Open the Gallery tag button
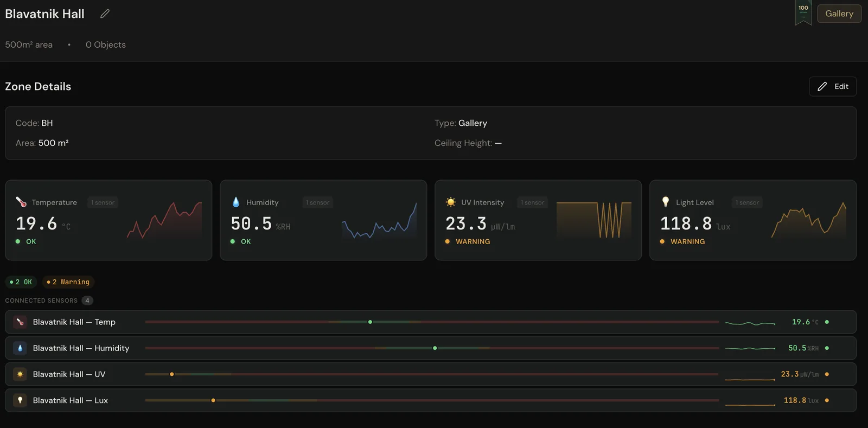 pos(839,14)
